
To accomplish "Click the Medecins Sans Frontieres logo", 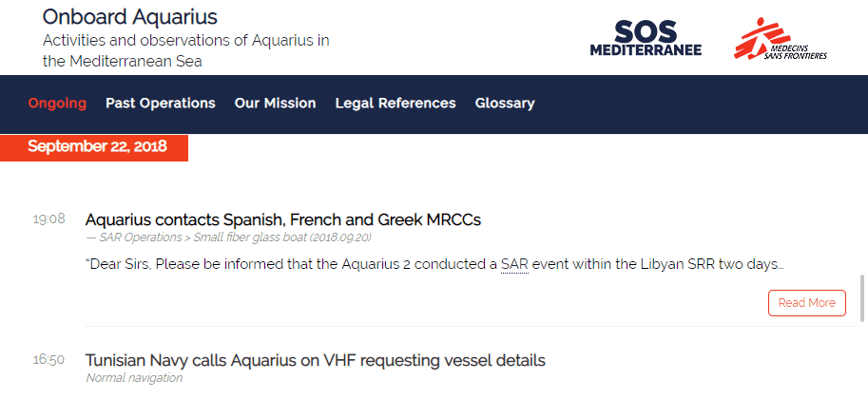I will 781,38.
